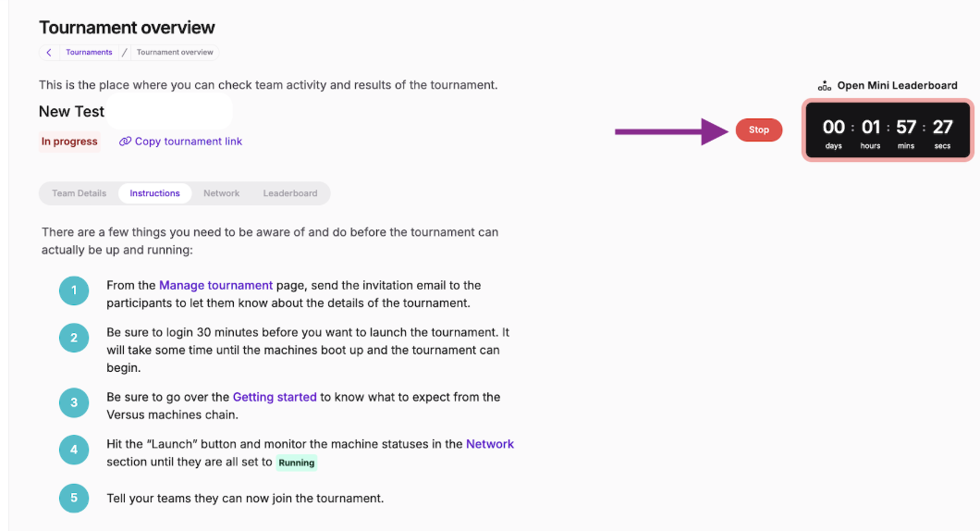Select the Instructions tab

[154, 193]
